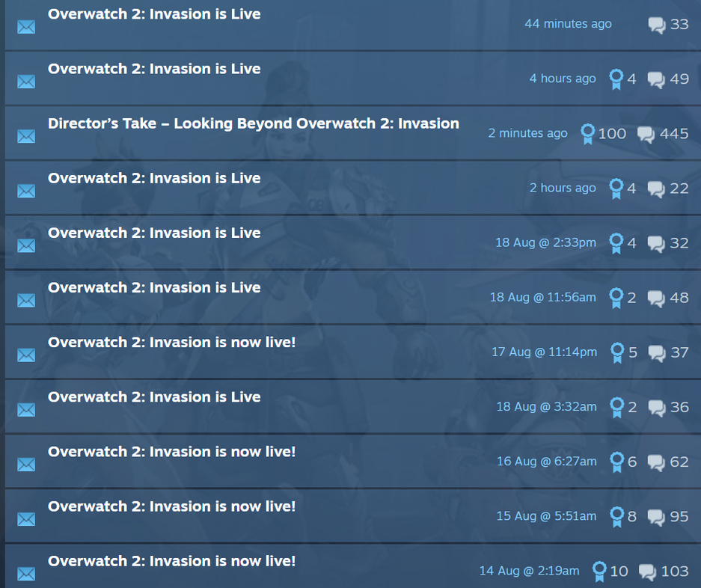
Task: Click the comments bubble icon next to 49
Action: coord(656,80)
